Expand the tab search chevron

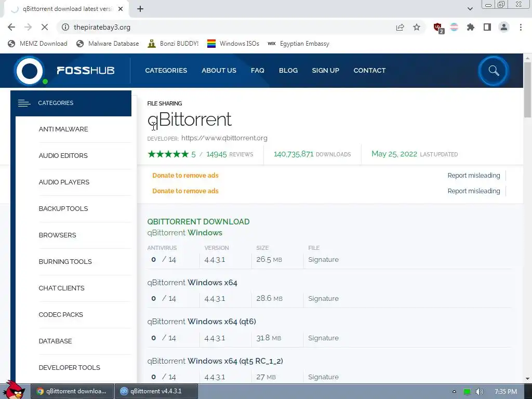pyautogui.click(x=470, y=9)
